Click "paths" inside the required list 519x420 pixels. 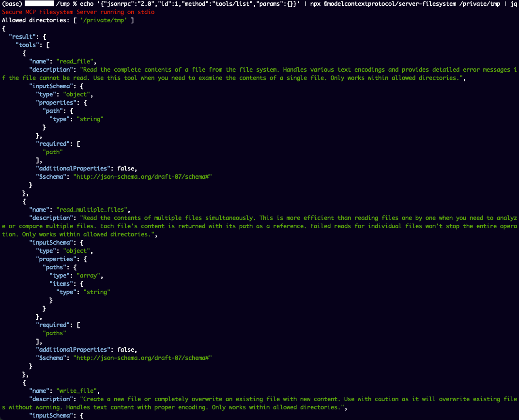54,333
